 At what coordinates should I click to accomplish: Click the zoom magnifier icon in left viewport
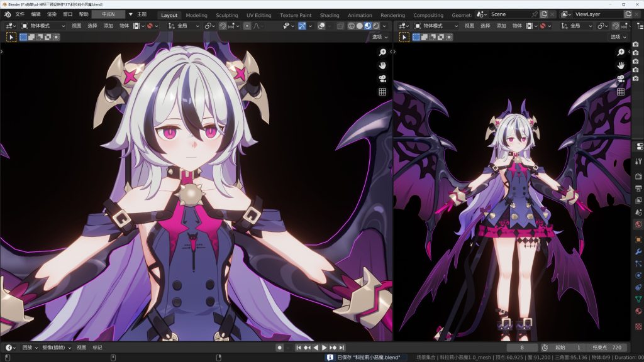pos(382,52)
